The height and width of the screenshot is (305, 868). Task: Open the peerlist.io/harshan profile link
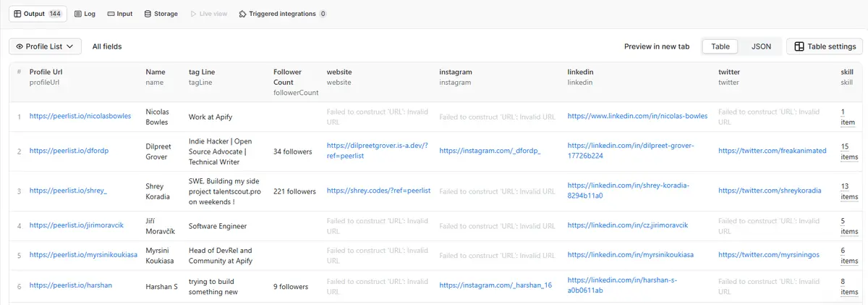tap(71, 285)
